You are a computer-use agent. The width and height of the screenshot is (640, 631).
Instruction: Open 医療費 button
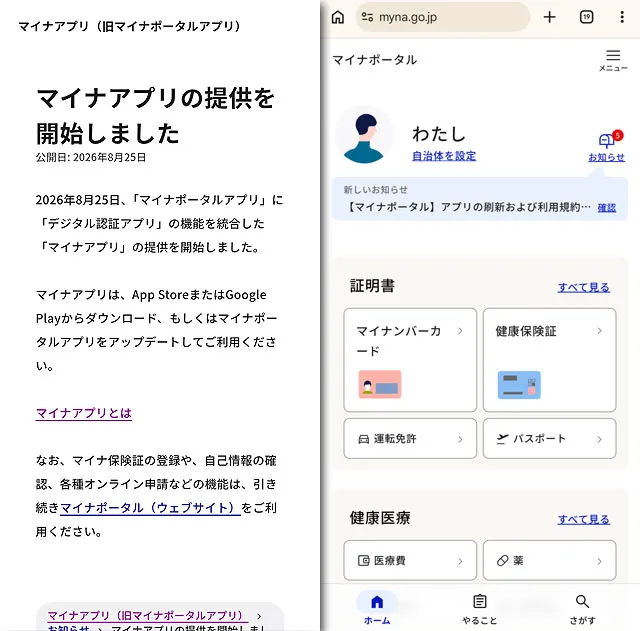pyautogui.click(x=410, y=560)
